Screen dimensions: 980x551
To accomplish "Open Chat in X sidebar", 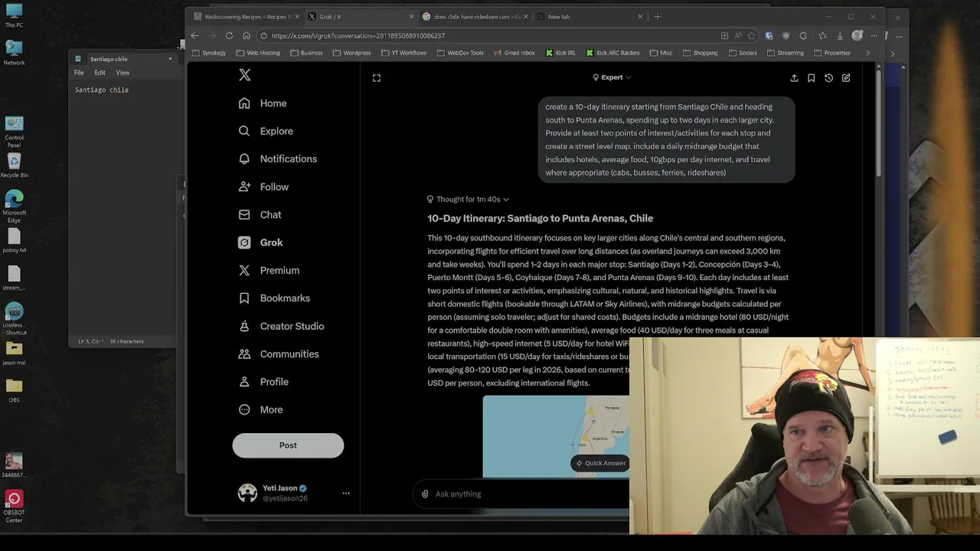I will pos(260,215).
